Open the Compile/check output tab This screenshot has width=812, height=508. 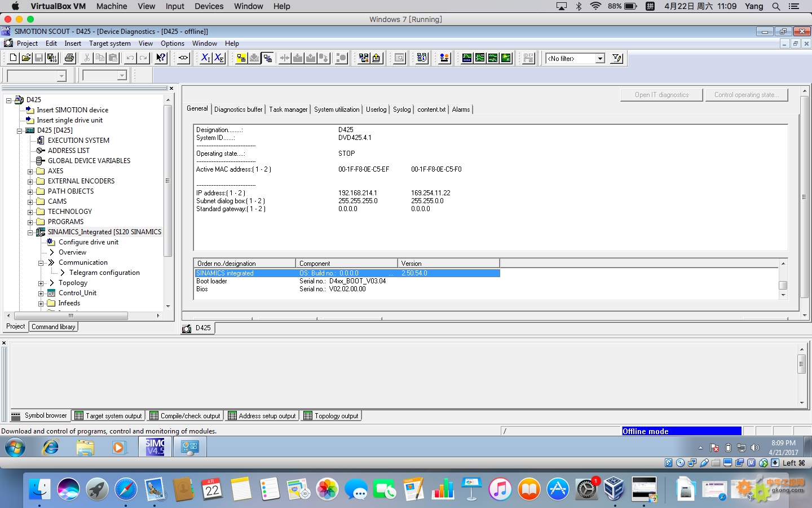(185, 416)
